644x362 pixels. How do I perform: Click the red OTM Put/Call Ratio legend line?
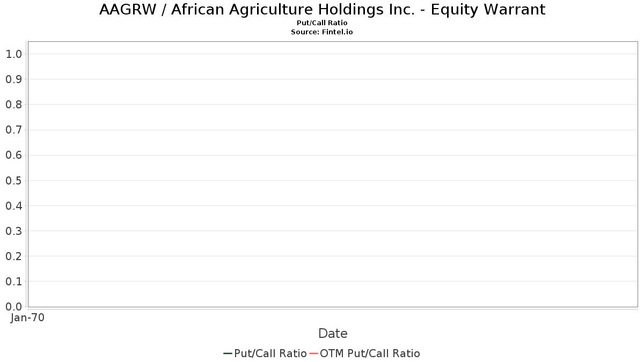[x=314, y=353]
